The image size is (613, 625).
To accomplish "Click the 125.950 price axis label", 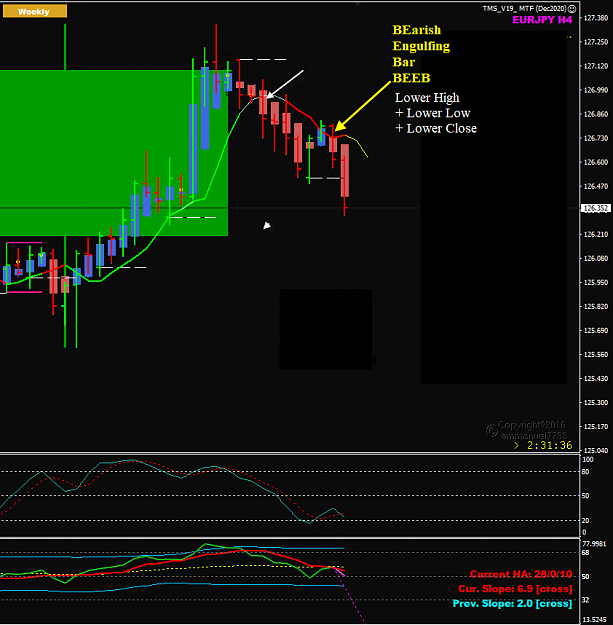I will click(x=596, y=282).
